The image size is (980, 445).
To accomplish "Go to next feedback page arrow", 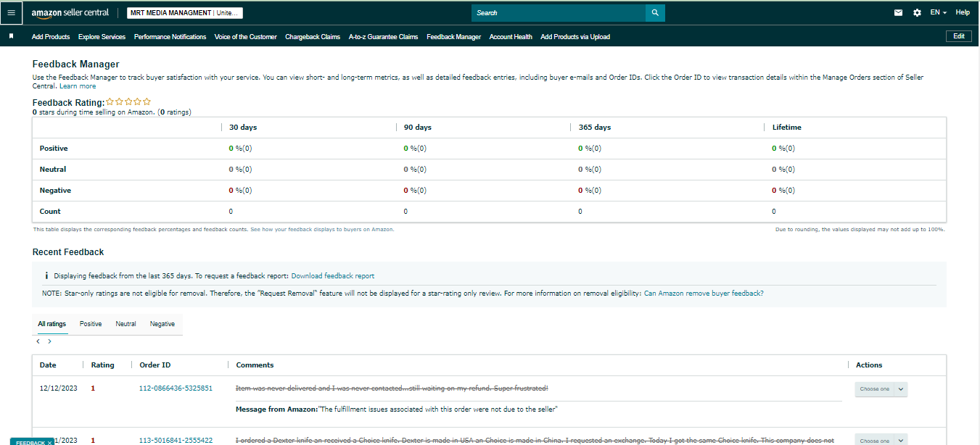I will click(x=49, y=341).
